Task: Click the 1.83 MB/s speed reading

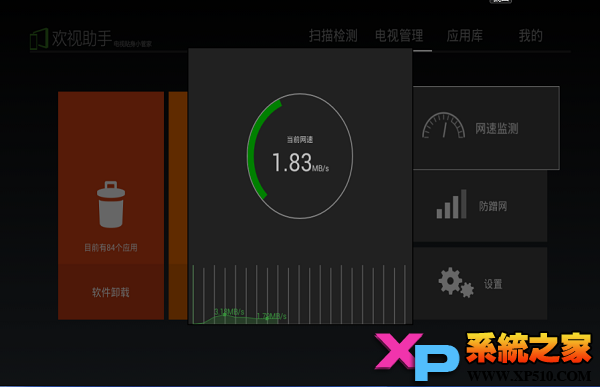Action: [x=300, y=163]
